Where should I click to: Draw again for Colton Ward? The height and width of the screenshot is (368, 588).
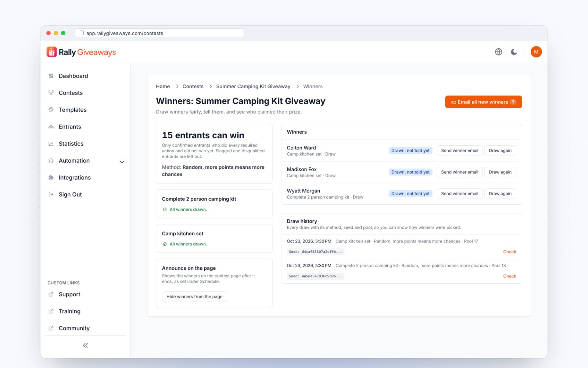tap(500, 151)
